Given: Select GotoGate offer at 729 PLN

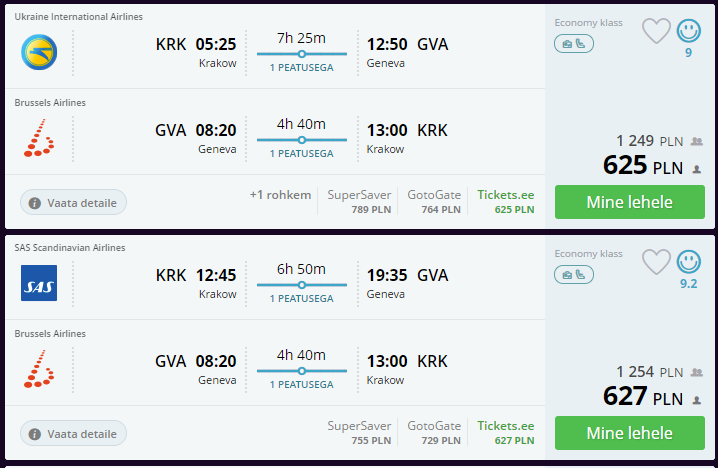Looking at the screenshot, I should [434, 432].
